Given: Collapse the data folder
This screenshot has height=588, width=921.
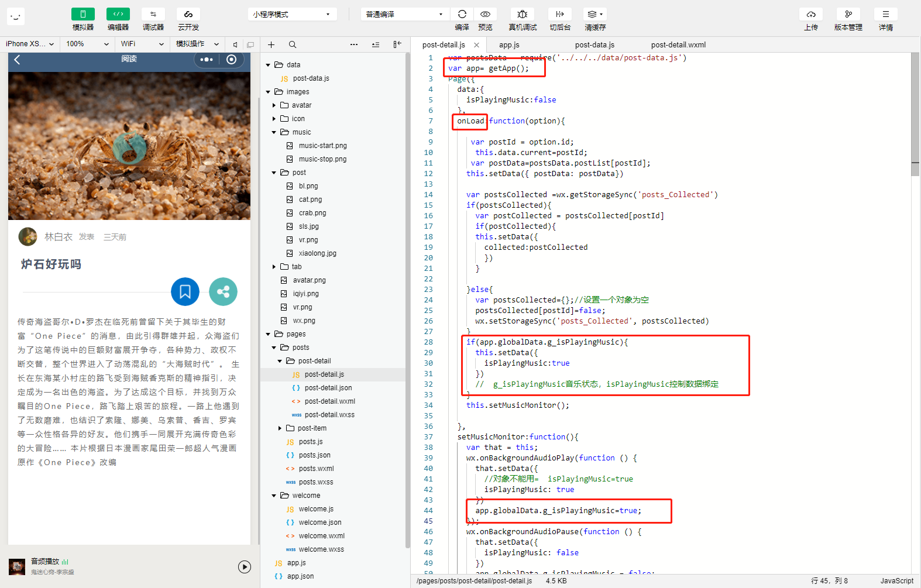Looking at the screenshot, I should point(268,65).
